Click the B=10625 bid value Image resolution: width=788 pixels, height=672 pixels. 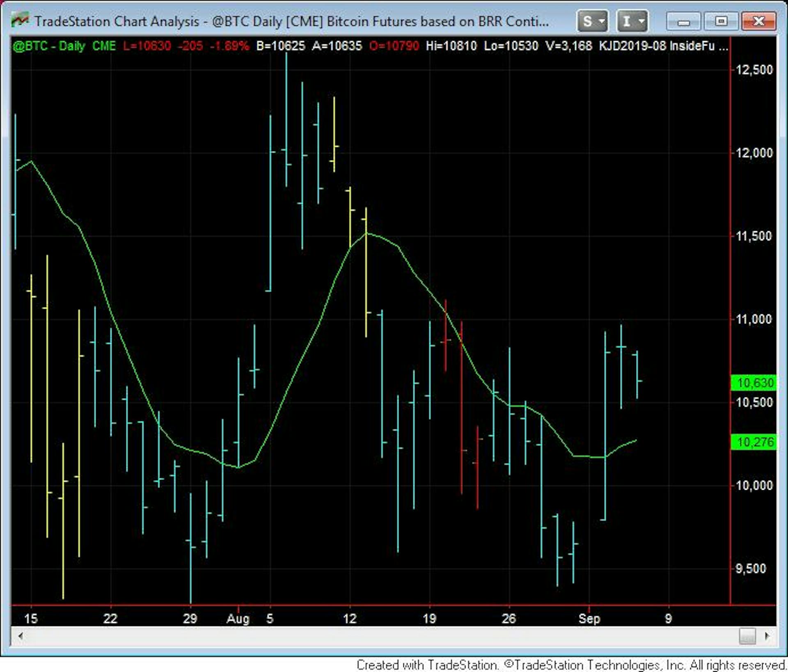[x=281, y=46]
